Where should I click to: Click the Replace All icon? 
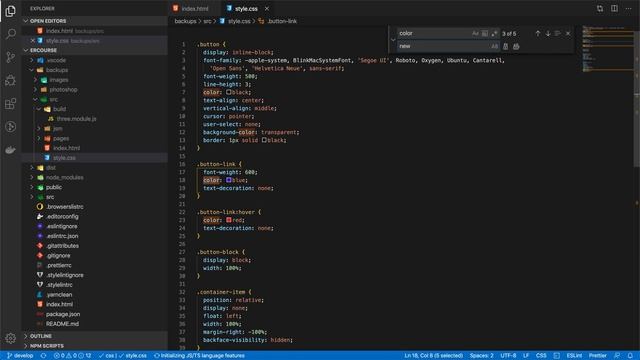click(x=516, y=46)
